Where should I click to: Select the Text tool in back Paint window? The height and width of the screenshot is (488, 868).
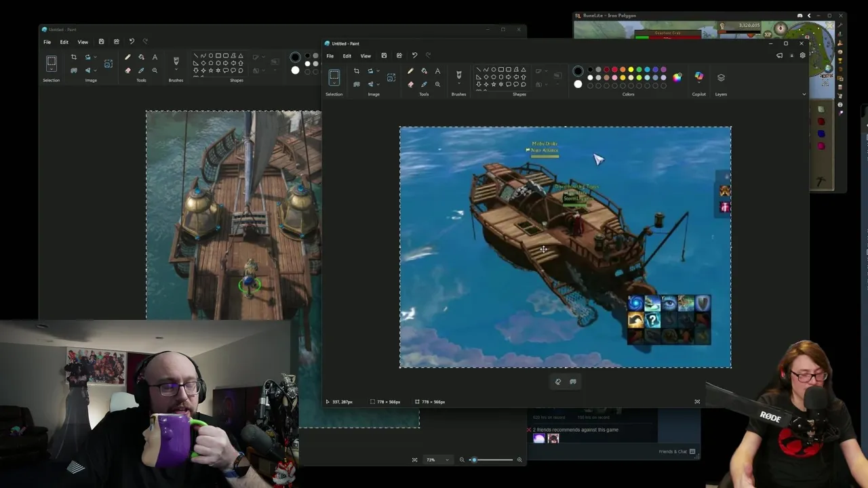(155, 57)
